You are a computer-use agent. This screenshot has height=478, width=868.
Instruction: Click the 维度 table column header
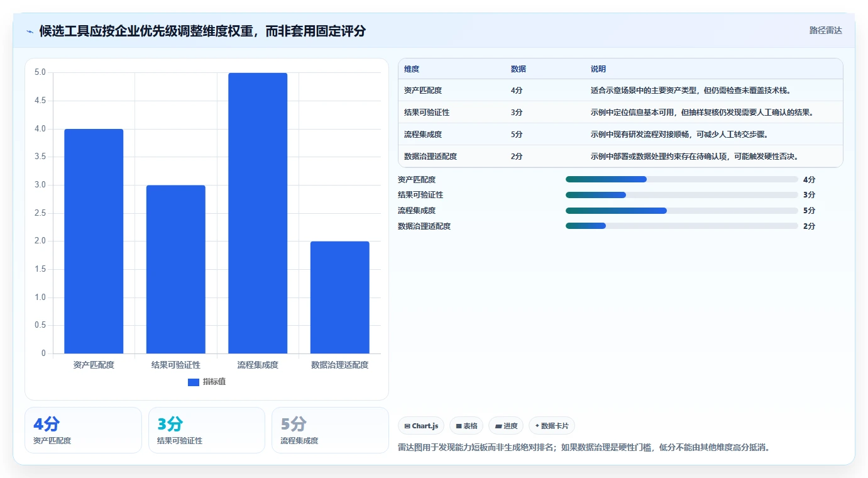(412, 69)
